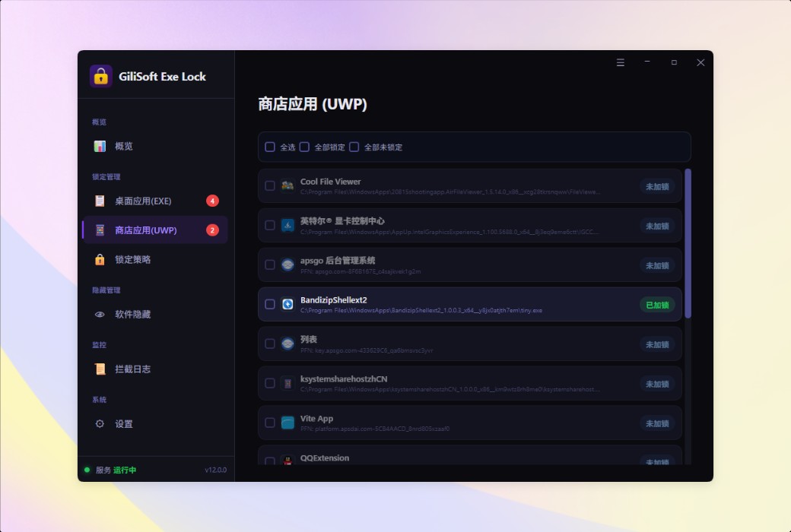Click the 商店应用 (UWP) page heading
This screenshot has height=532, width=791.
313,104
